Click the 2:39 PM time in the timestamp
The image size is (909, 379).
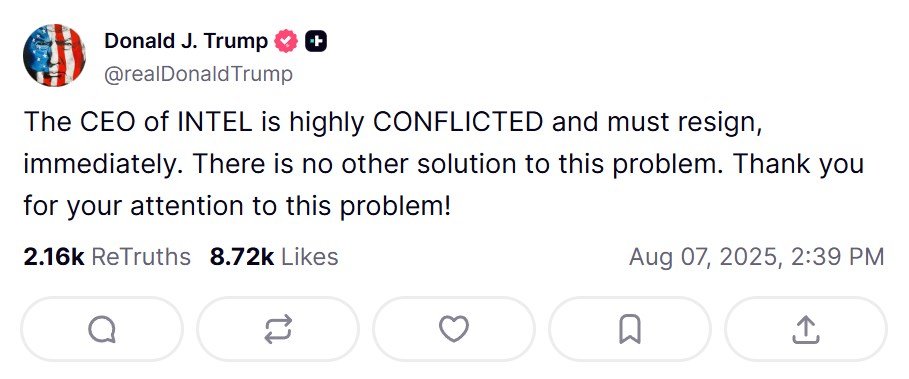click(x=837, y=257)
